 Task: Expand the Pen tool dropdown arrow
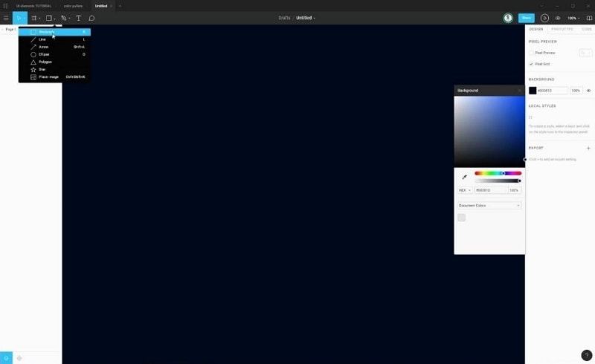[69, 18]
